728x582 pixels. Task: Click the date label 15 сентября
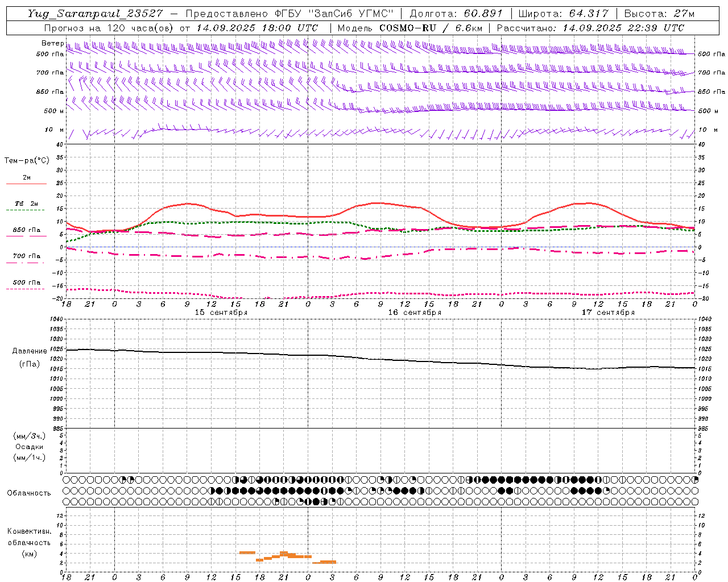(221, 313)
